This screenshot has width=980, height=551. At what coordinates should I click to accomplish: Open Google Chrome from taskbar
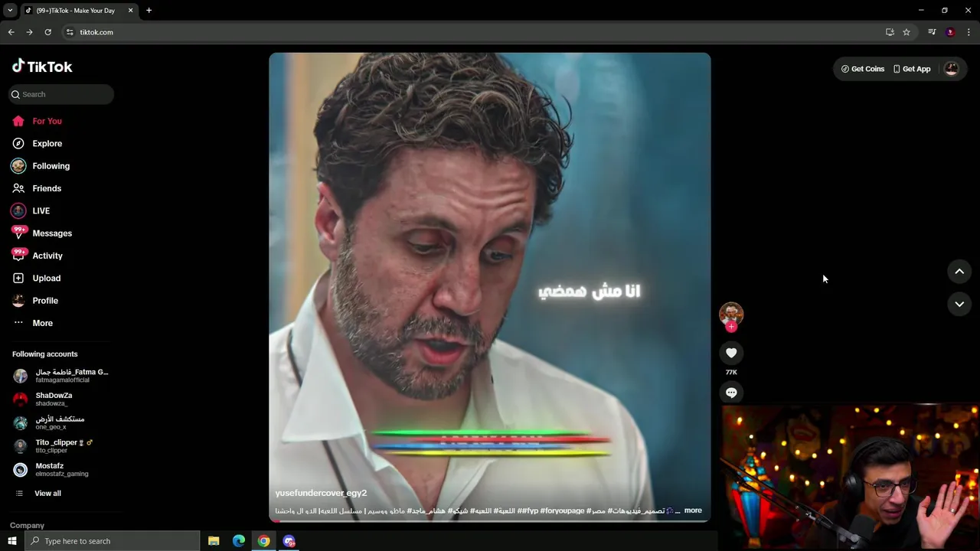click(x=263, y=541)
